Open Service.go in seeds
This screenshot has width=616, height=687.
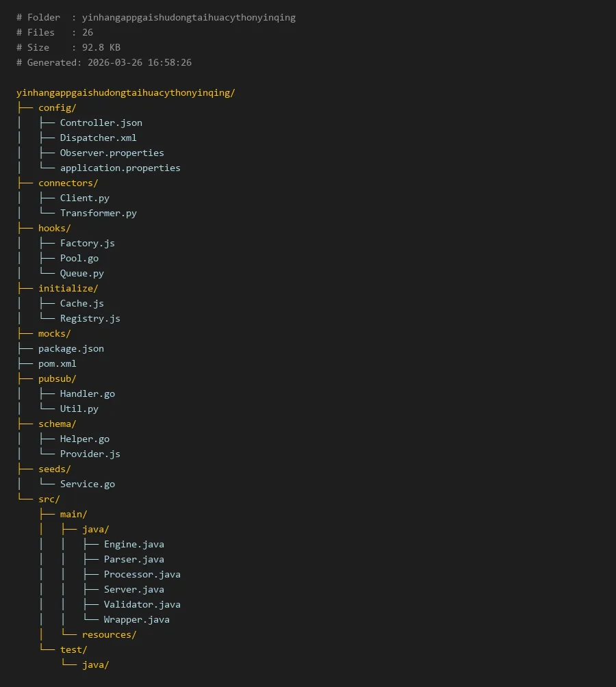pyautogui.click(x=87, y=484)
